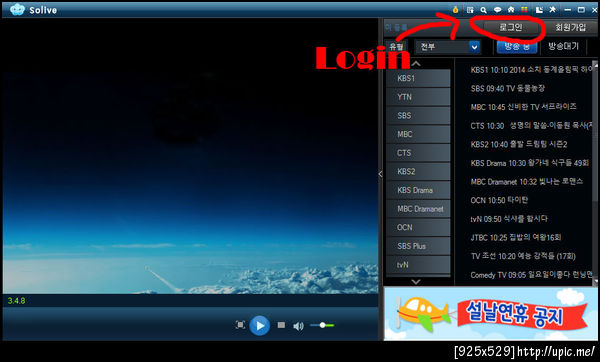This screenshot has width=600, height=362.
Task: Pin the window always on top
Action: [x=553, y=10]
